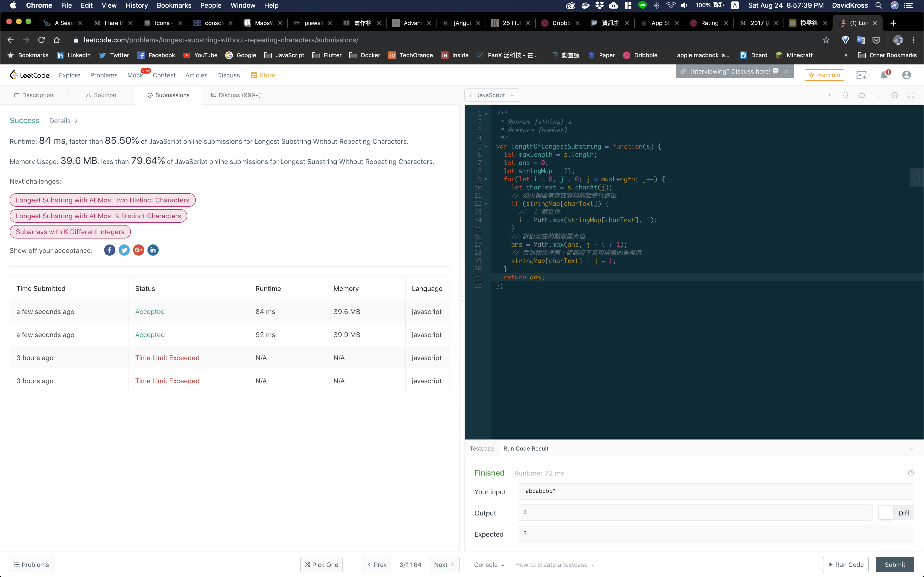Share acceptance on LinkedIn icon
Viewport: 924px width, 577px height.
(153, 250)
